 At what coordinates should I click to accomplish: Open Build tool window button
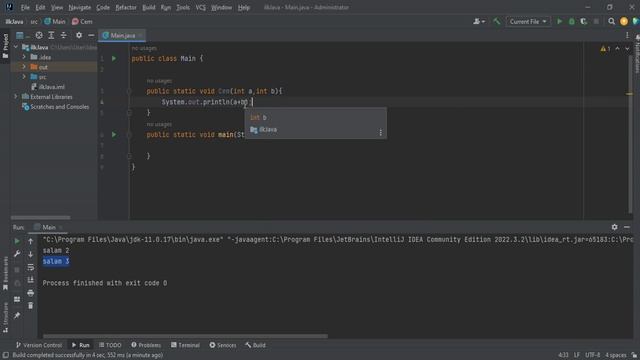click(x=256, y=345)
